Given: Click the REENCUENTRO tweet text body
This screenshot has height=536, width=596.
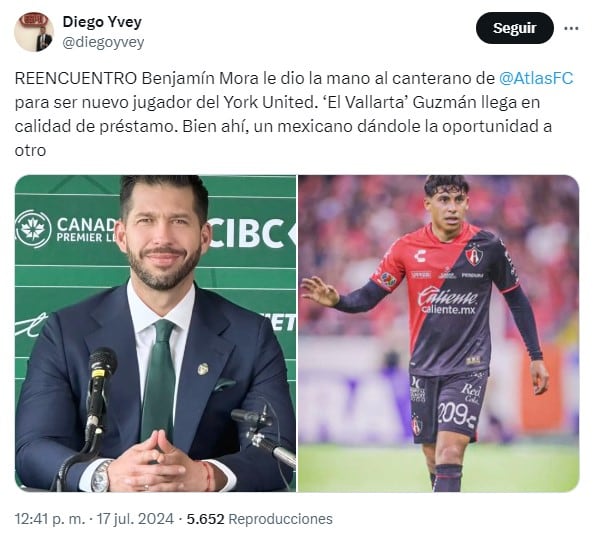Looking at the screenshot, I should (294, 114).
